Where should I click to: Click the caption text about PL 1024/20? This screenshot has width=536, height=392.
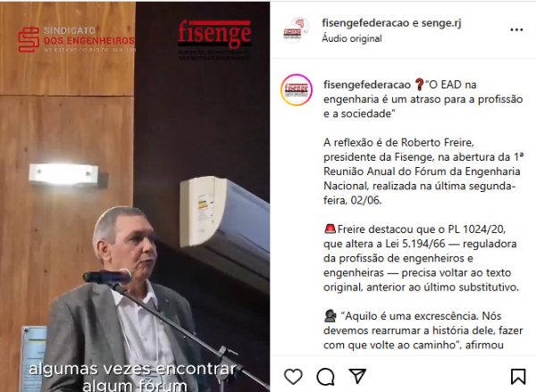421,258
